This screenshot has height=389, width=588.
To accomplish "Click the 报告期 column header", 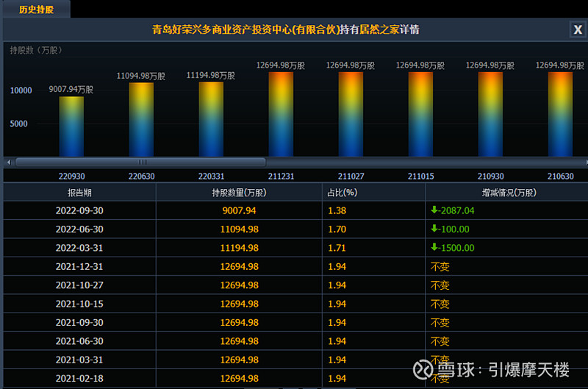I will pyautogui.click(x=79, y=193).
